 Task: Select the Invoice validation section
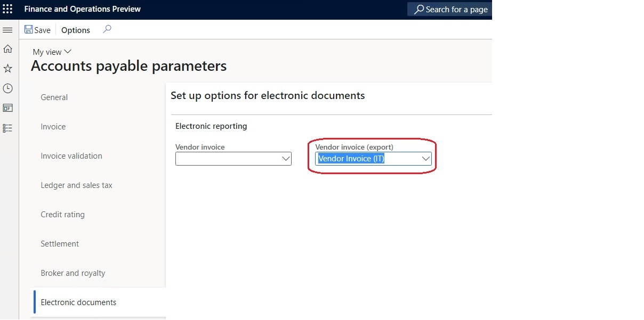point(71,155)
